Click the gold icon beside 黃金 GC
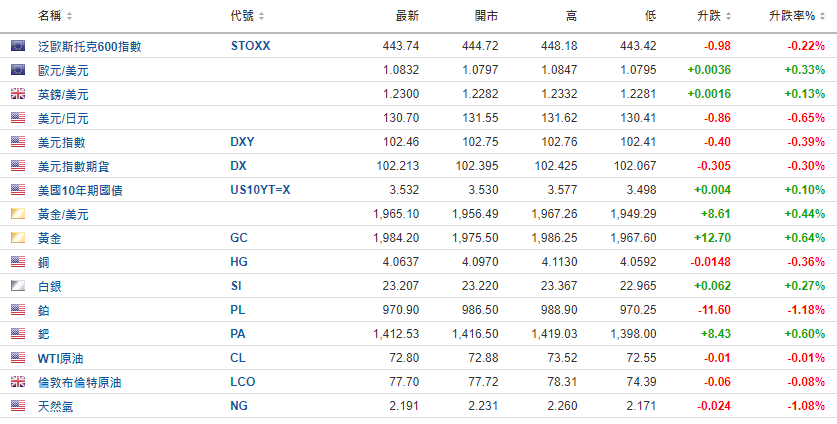837x424 pixels. (x=18, y=238)
